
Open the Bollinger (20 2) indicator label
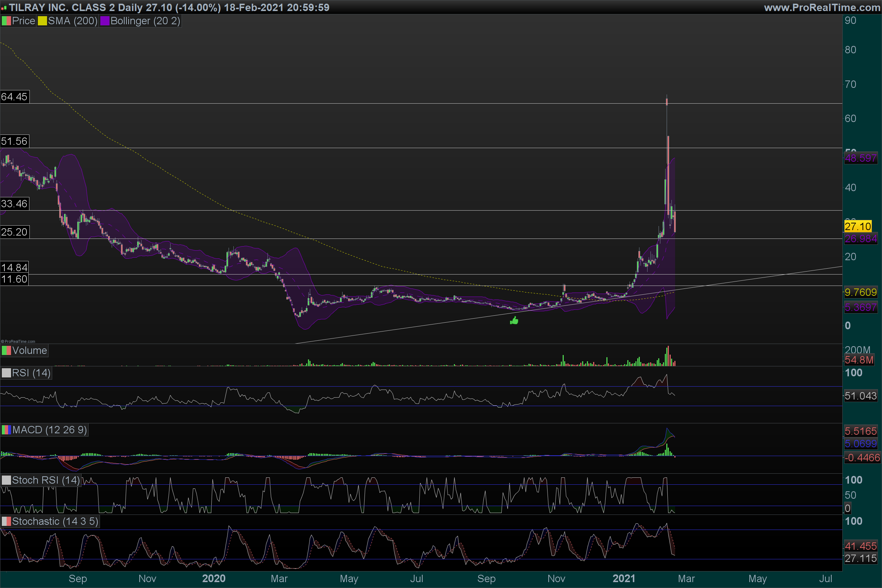pyautogui.click(x=145, y=21)
